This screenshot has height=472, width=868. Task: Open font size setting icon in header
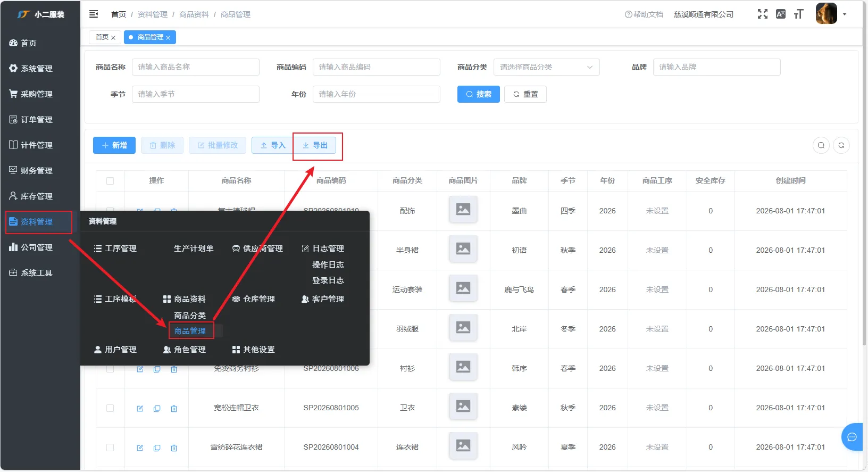(798, 14)
